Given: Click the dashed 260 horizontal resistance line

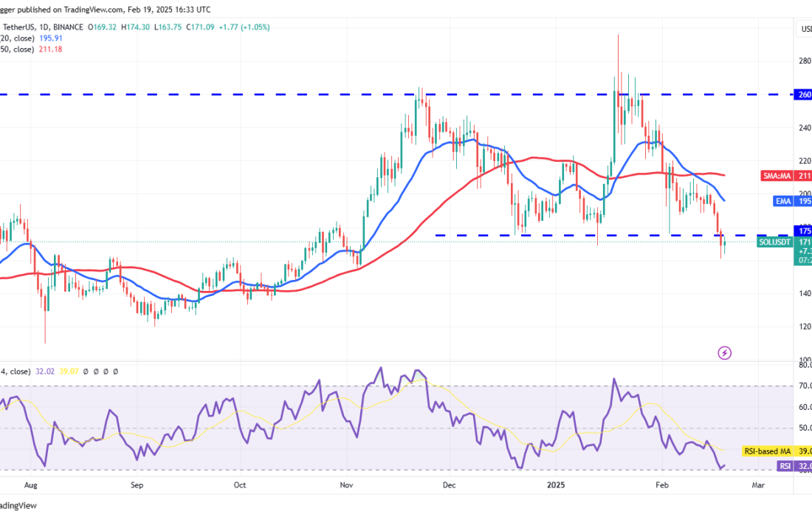Looking at the screenshot, I should 221,95.
